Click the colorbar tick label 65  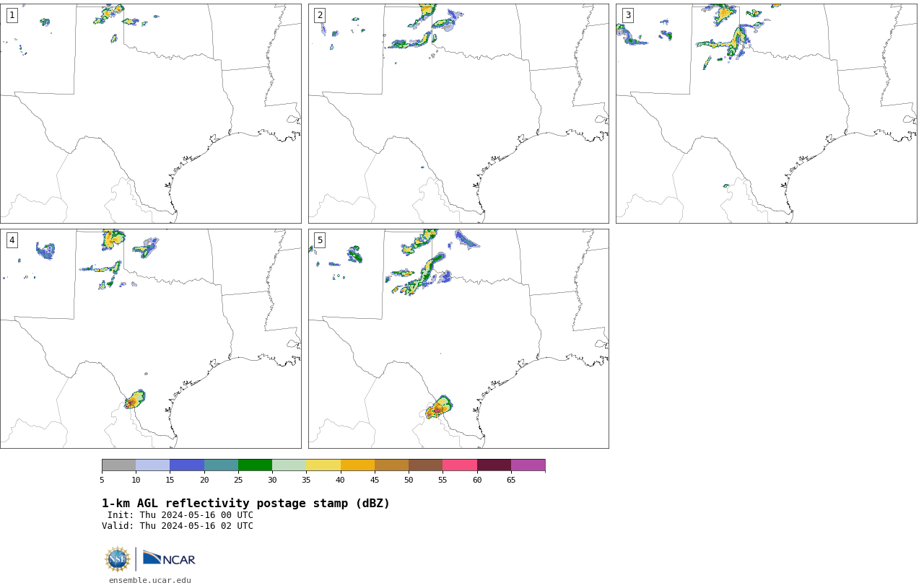pos(511,480)
